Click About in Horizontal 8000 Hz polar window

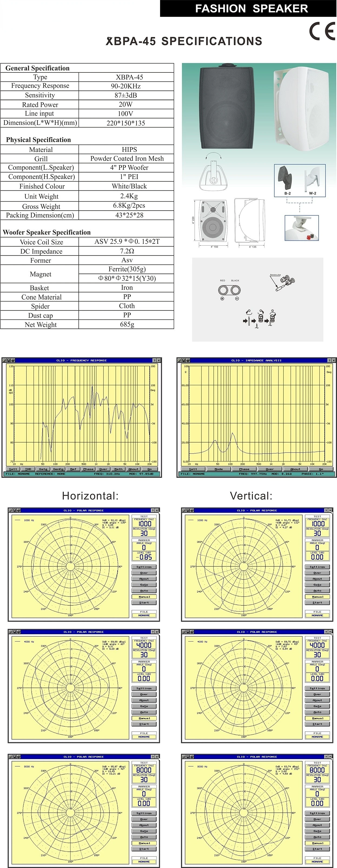point(144,825)
